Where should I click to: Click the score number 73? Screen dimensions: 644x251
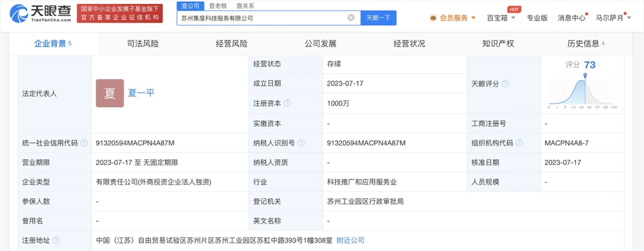[590, 65]
